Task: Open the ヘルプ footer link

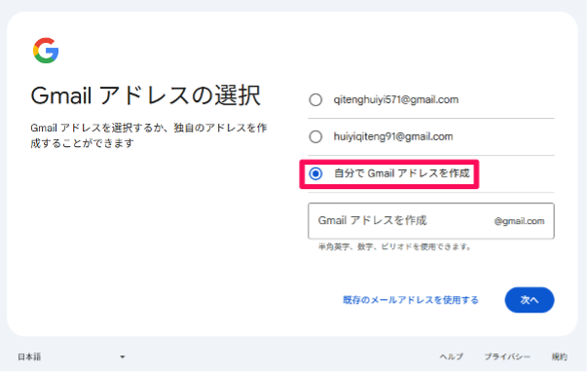Action: point(451,356)
